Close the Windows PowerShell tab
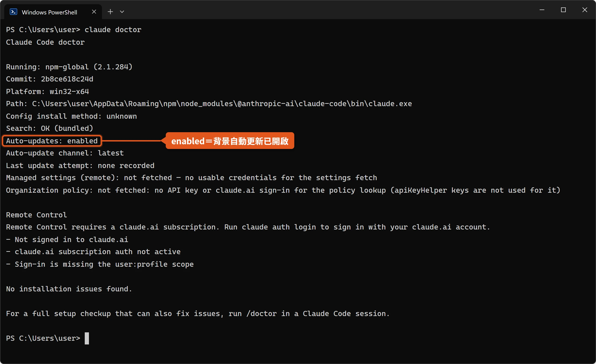The height and width of the screenshot is (364, 596). click(x=94, y=12)
